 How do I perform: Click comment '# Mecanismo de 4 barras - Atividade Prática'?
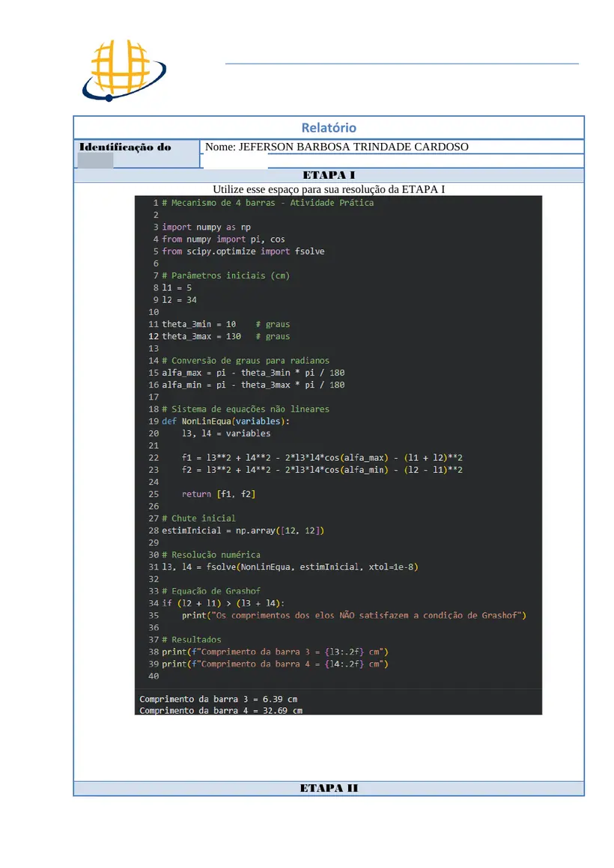[267, 204]
